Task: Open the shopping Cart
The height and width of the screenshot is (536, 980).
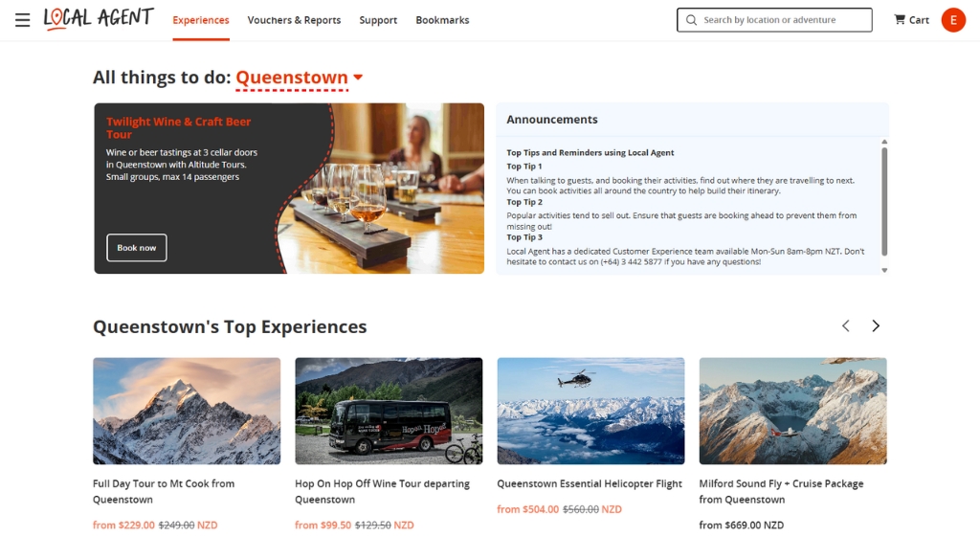Action: click(911, 20)
